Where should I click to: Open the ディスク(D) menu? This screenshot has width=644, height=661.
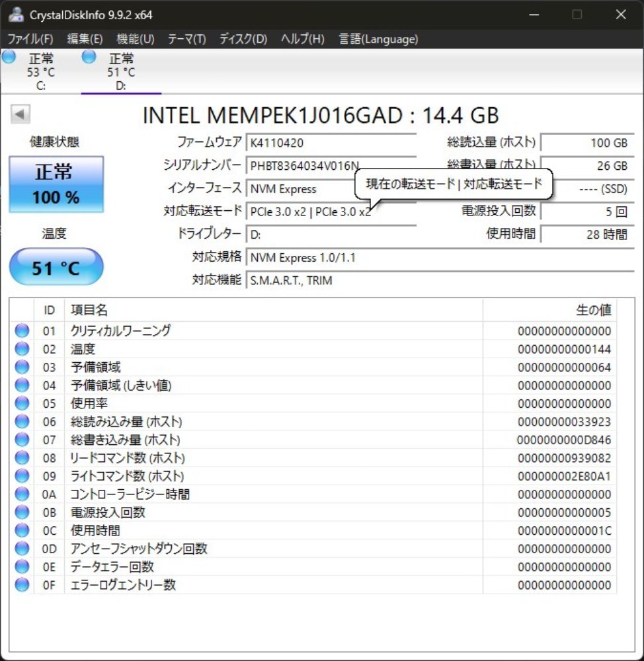click(243, 39)
